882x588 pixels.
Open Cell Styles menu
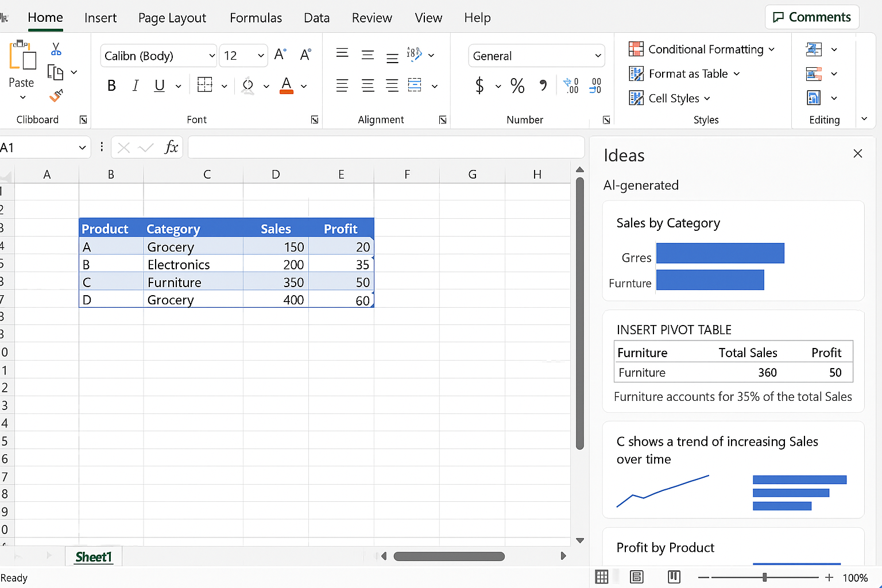pyautogui.click(x=670, y=98)
